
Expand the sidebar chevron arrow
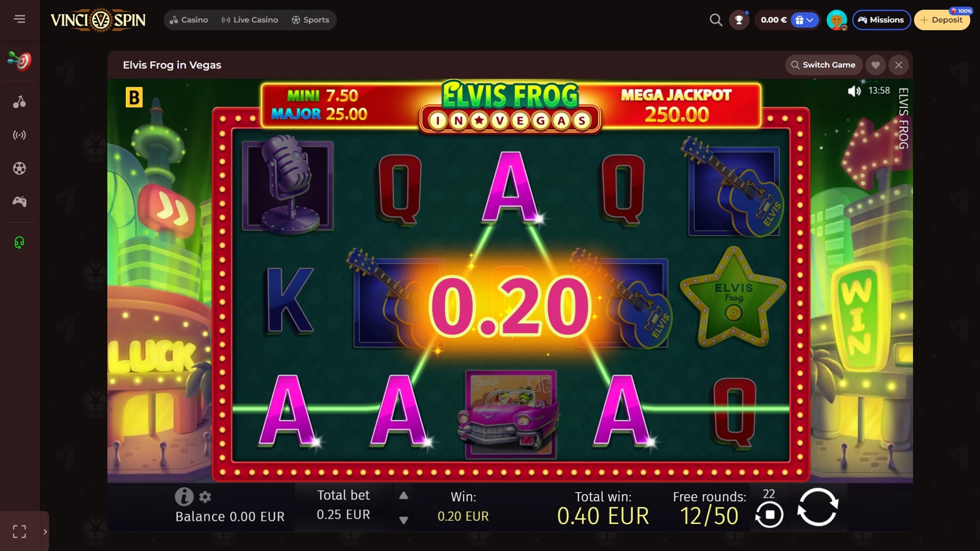point(45,532)
